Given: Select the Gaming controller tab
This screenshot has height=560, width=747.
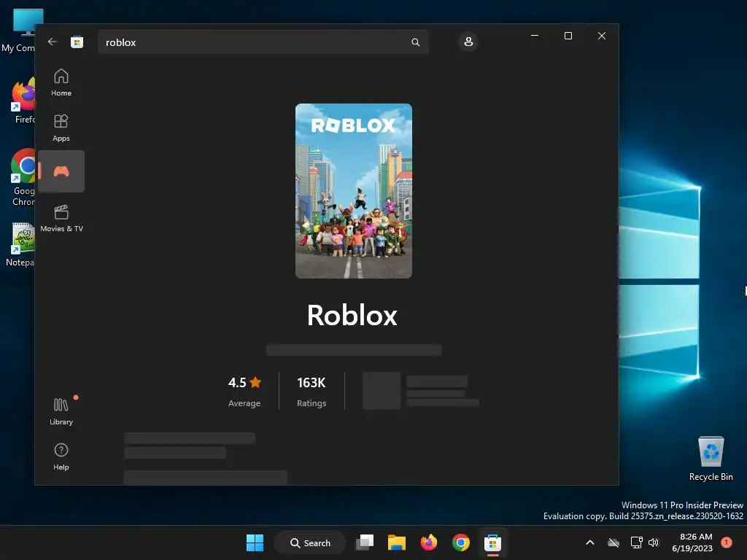Looking at the screenshot, I should (x=61, y=171).
